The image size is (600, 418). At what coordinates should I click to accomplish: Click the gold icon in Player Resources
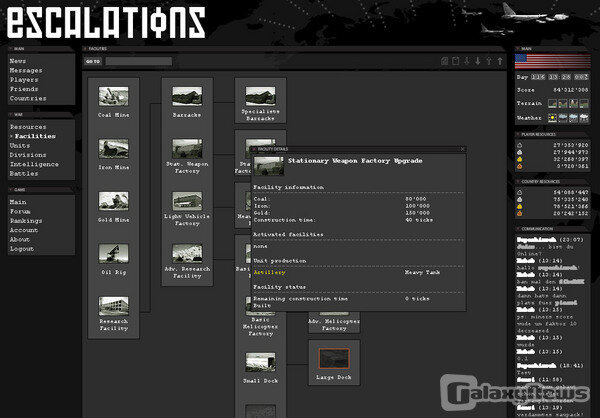pyautogui.click(x=519, y=159)
